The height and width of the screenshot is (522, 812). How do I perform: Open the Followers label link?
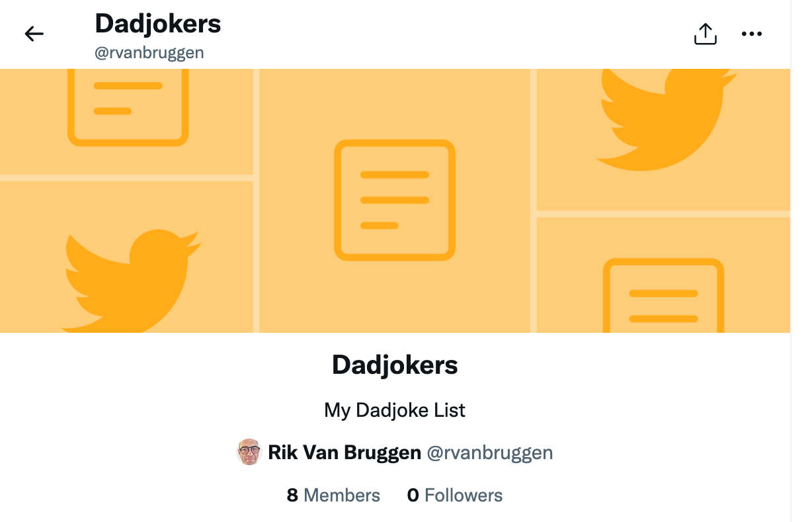point(464,495)
